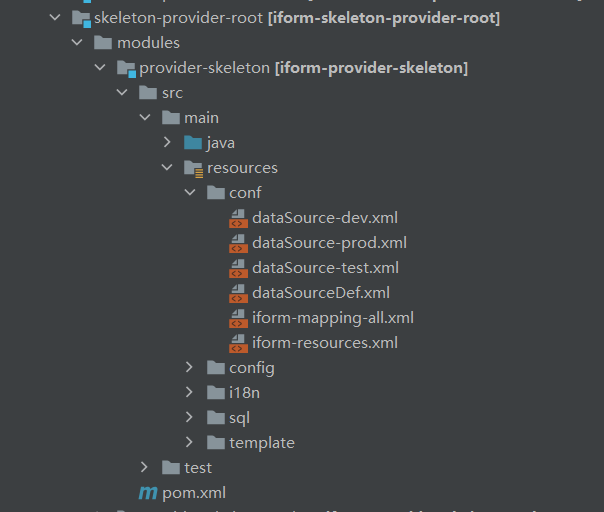Expand the test folder arrow
Image resolution: width=604 pixels, height=512 pixels.
coord(145,468)
